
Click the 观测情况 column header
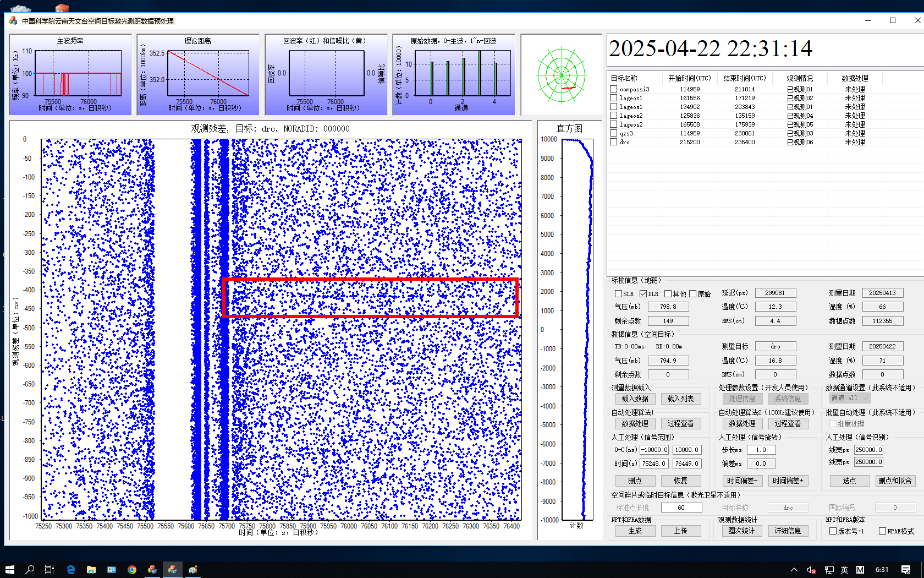coord(799,78)
